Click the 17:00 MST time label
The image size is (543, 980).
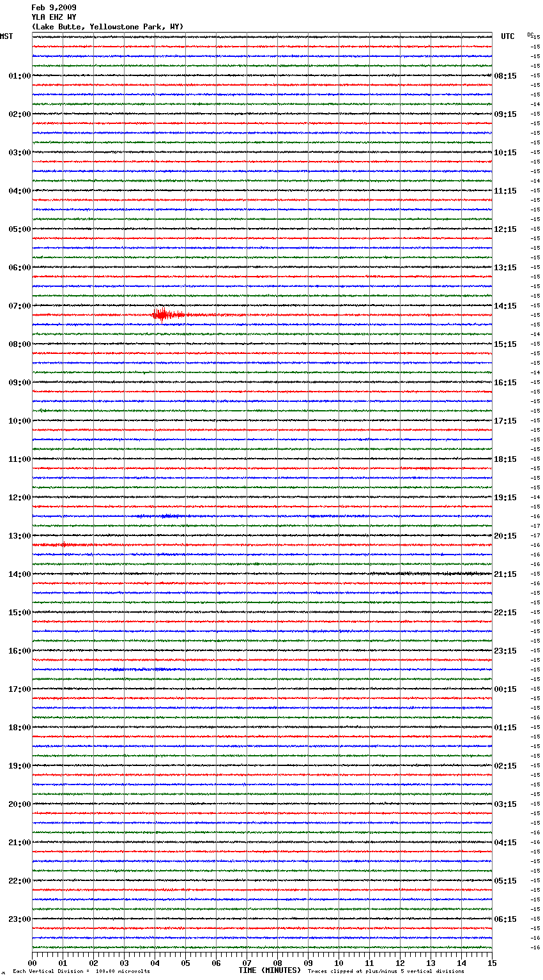20,689
